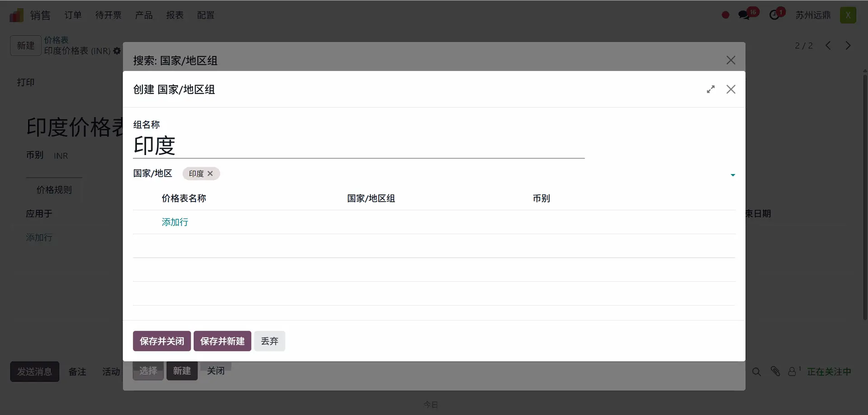The image size is (868, 415).
Task: Discard changes with 丢弃 button
Action: (269, 341)
